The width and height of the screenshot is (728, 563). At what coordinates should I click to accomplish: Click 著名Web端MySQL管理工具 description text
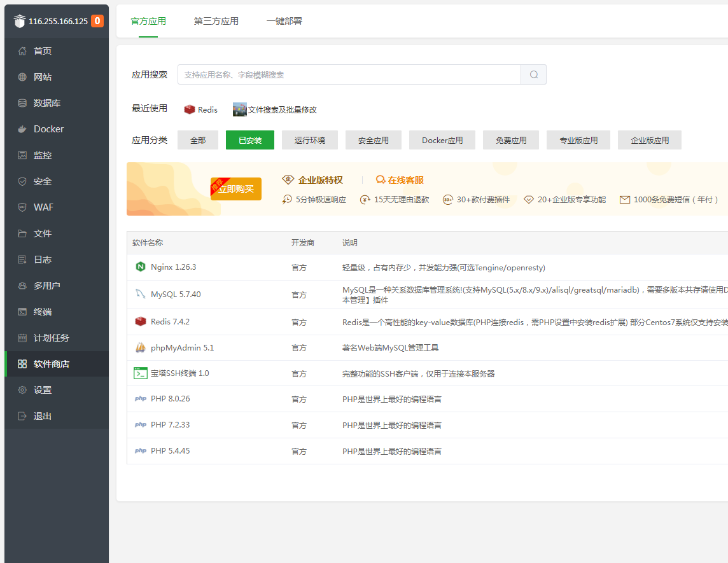391,348
